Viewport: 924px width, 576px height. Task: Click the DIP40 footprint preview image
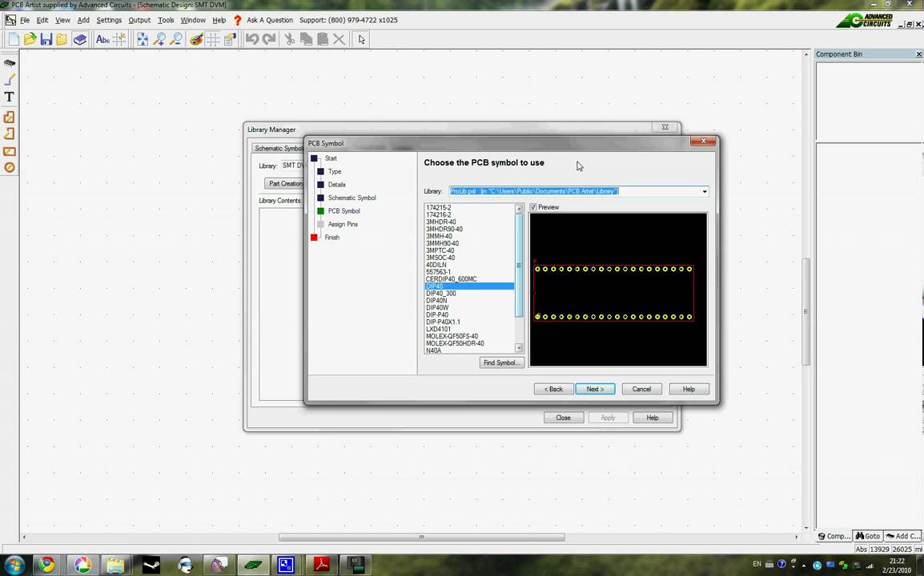(x=618, y=290)
